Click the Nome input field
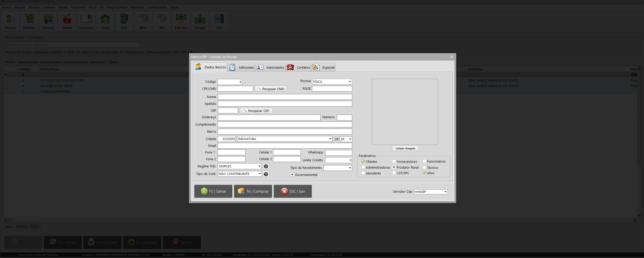644x258 pixels. (x=285, y=97)
